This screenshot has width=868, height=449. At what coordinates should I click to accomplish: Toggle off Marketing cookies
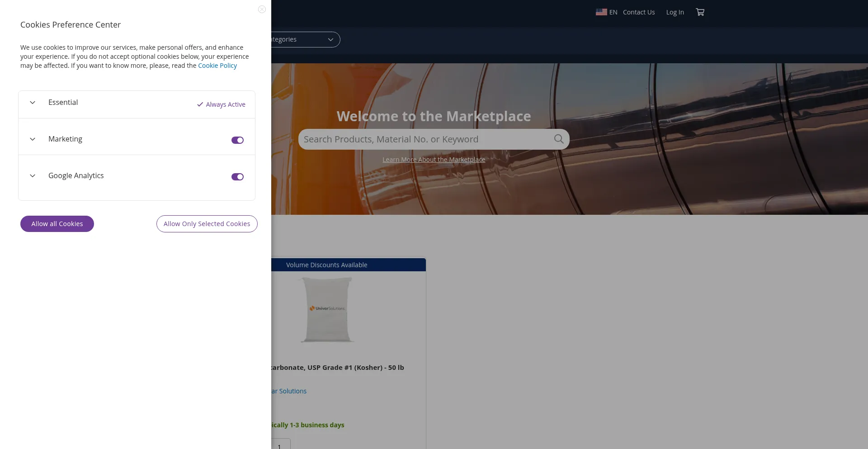(237, 140)
